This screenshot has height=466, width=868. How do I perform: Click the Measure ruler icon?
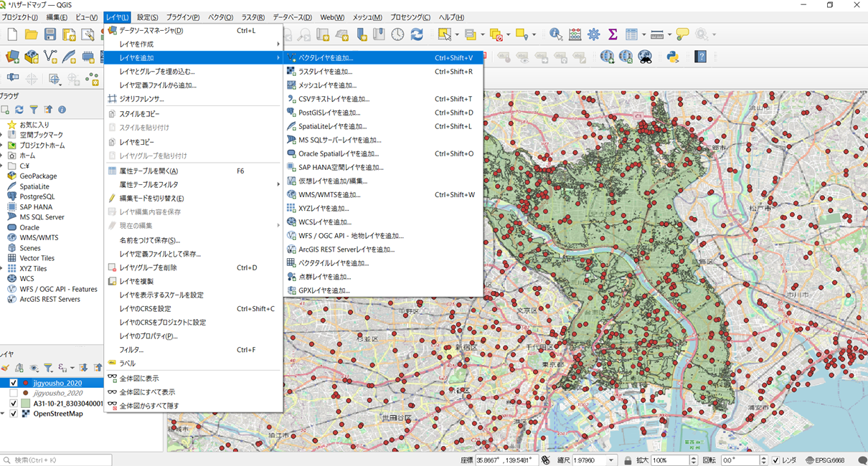pos(656,34)
